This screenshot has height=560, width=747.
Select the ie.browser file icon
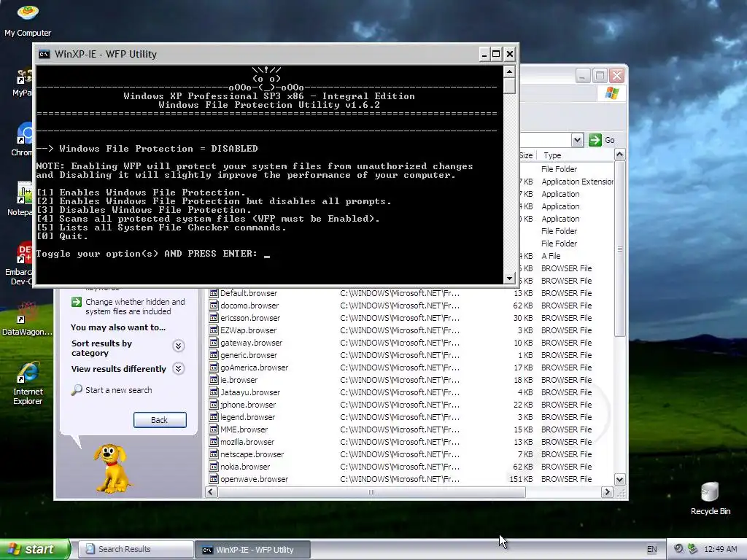pos(214,380)
